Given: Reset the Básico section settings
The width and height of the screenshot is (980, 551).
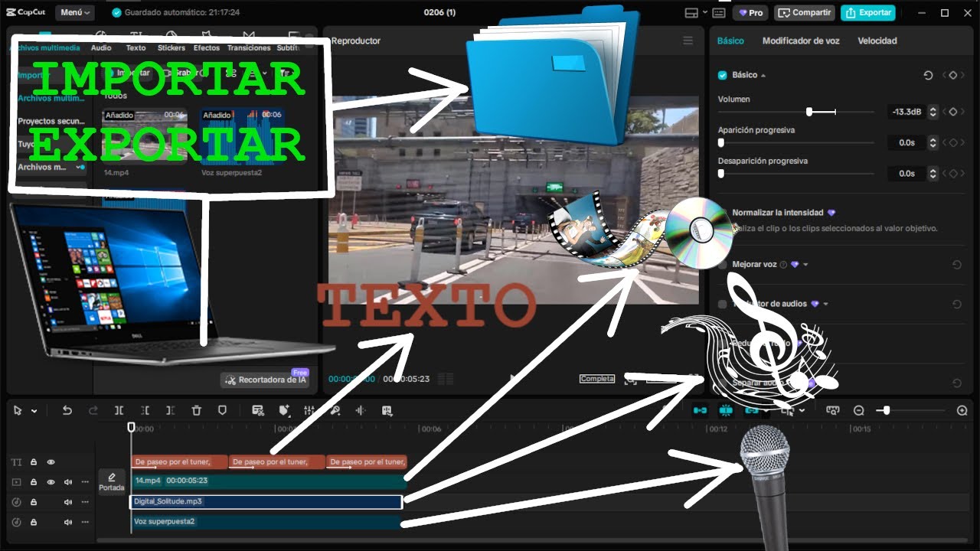Looking at the screenshot, I should pyautogui.click(x=928, y=75).
